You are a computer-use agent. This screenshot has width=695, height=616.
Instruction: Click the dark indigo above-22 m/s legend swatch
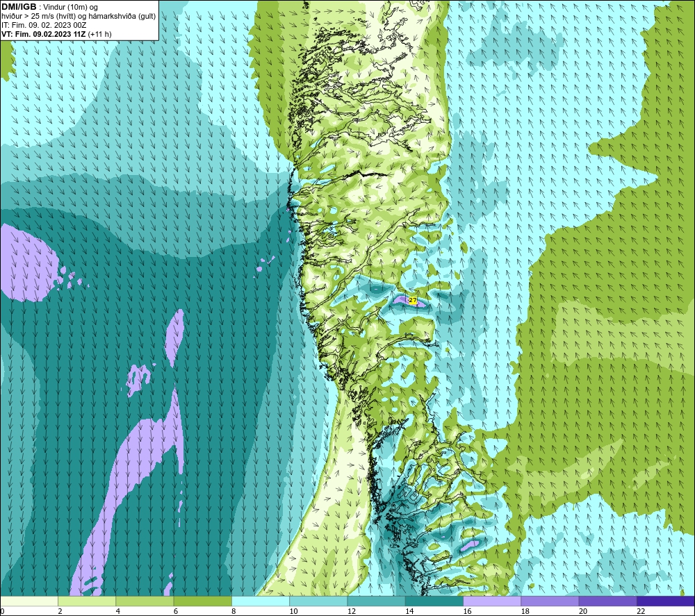pyautogui.click(x=665, y=601)
